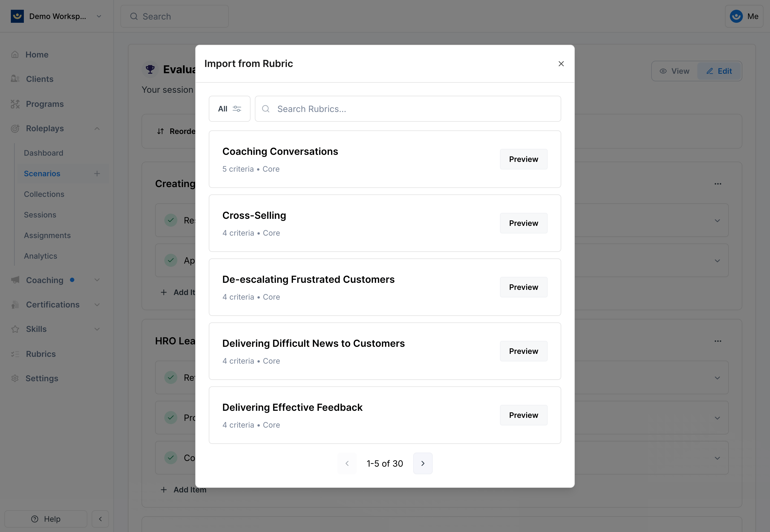Click the Settings gear icon
This screenshot has height=532, width=770.
pos(15,378)
